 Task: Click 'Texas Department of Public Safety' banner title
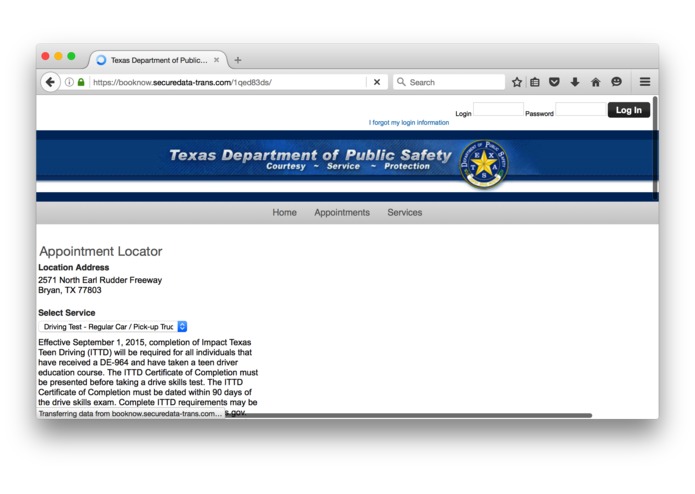pos(310,155)
